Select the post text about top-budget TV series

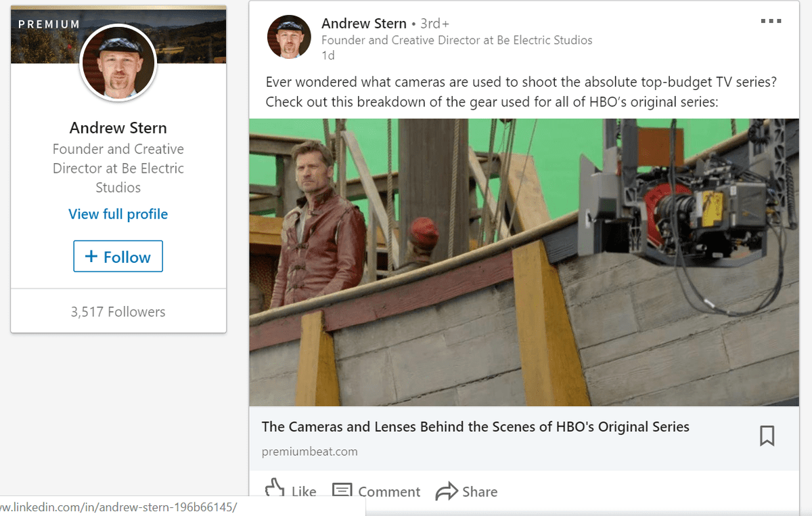tap(521, 92)
